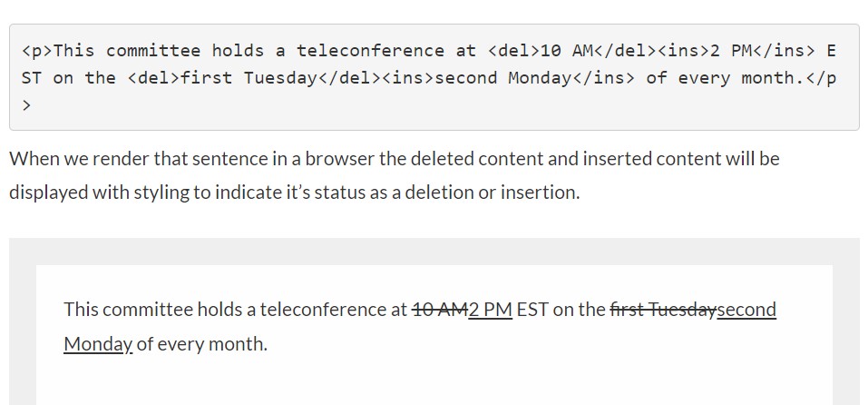Click "every month." in the code block
The height and width of the screenshot is (405, 868).
(x=740, y=78)
